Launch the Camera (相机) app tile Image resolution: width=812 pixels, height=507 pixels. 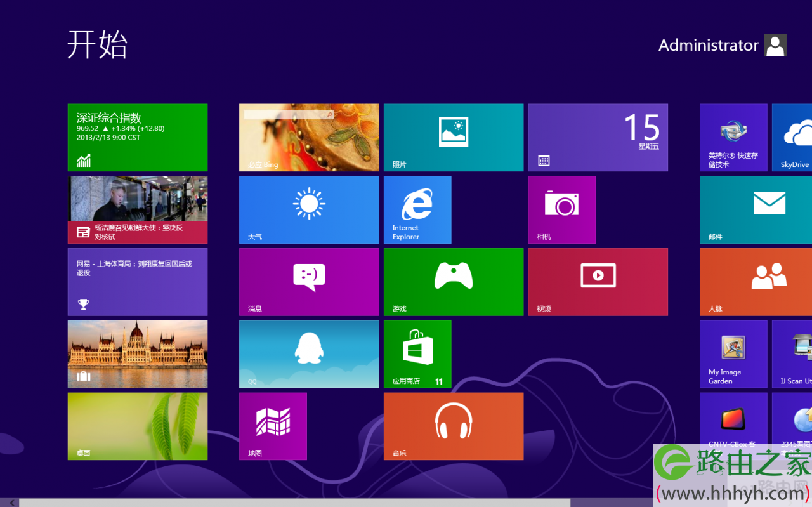(561, 209)
